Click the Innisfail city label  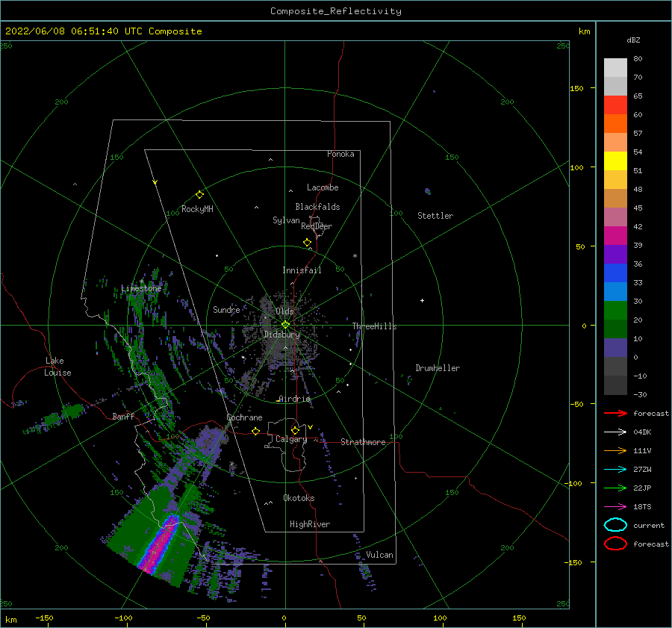302,270
